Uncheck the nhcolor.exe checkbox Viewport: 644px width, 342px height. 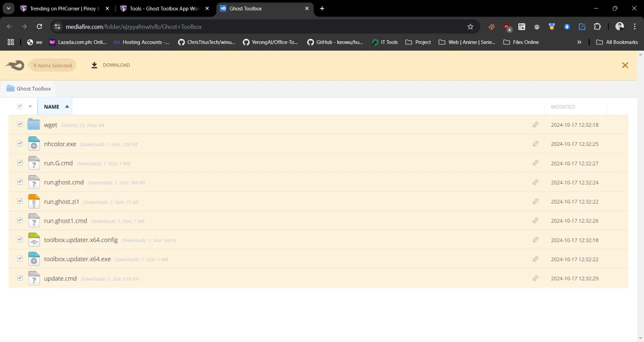[x=20, y=143]
